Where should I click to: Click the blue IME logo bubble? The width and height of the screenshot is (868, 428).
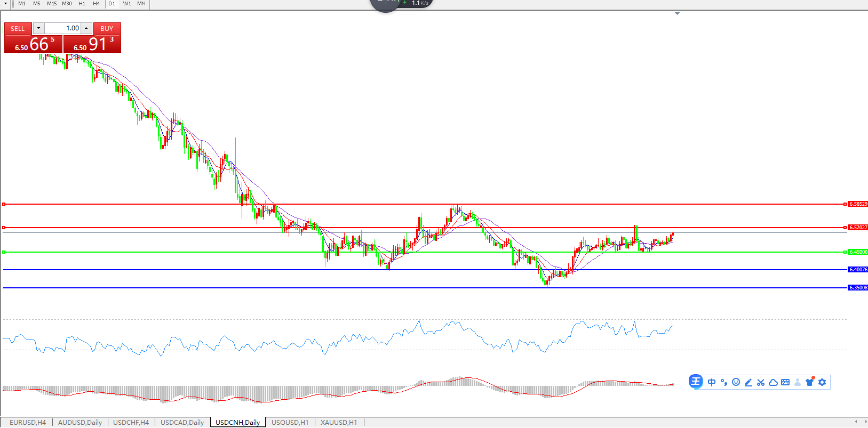[x=696, y=382]
